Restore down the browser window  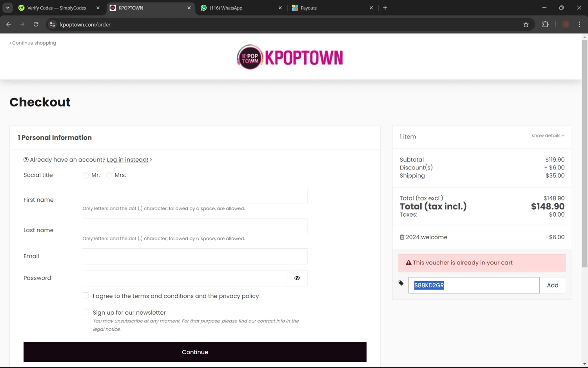pyautogui.click(x=561, y=8)
